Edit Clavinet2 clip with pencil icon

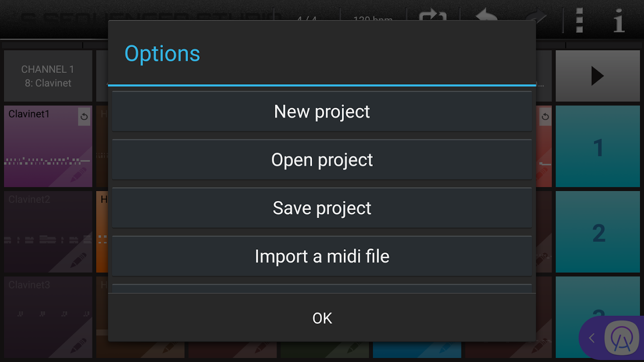tap(78, 260)
